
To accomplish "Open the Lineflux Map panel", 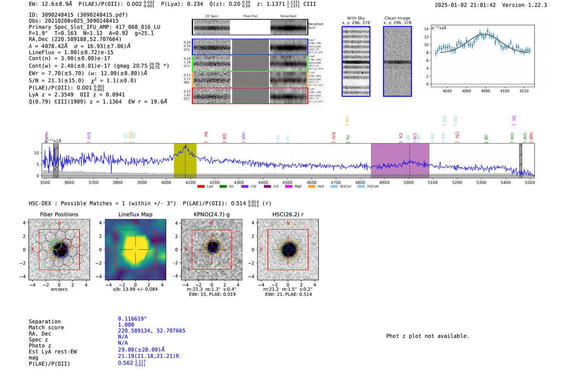I will click(135, 250).
